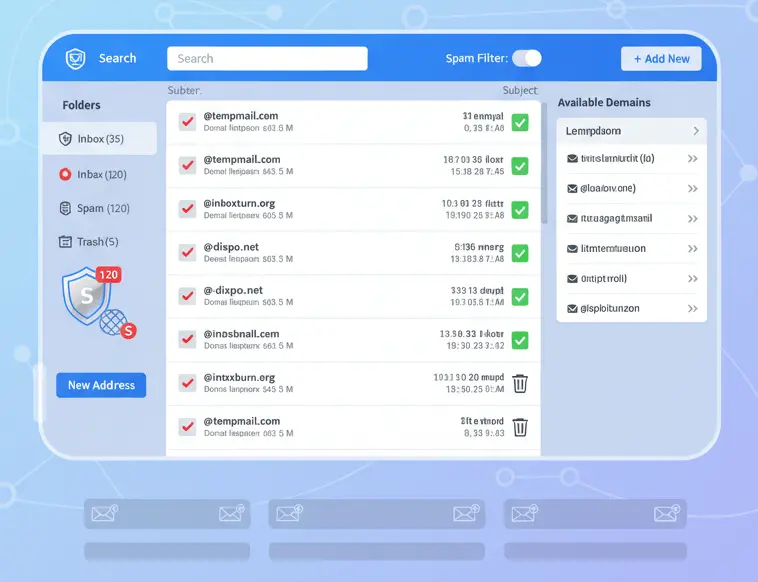This screenshot has width=758, height=582.
Task: Click the green check on @inosbnail.com row
Action: 520,340
